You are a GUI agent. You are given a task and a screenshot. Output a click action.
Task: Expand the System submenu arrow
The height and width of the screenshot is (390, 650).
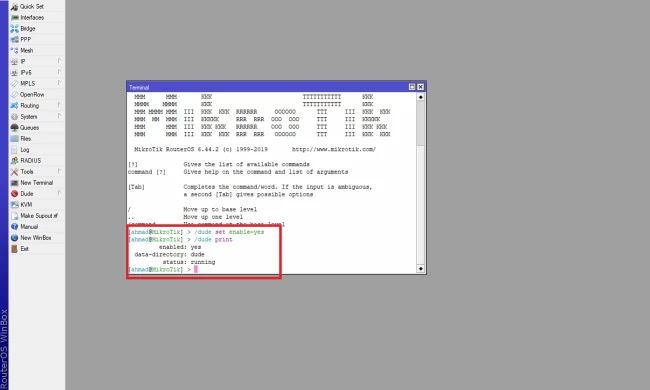tap(59, 116)
